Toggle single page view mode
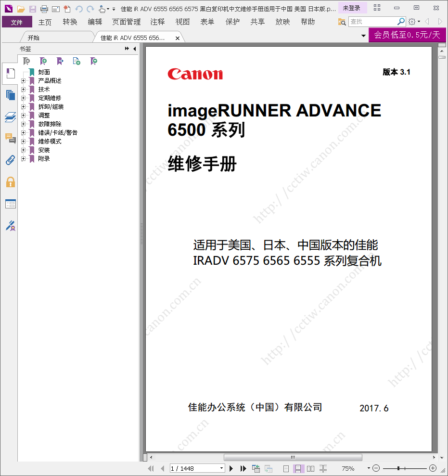 click(x=286, y=469)
